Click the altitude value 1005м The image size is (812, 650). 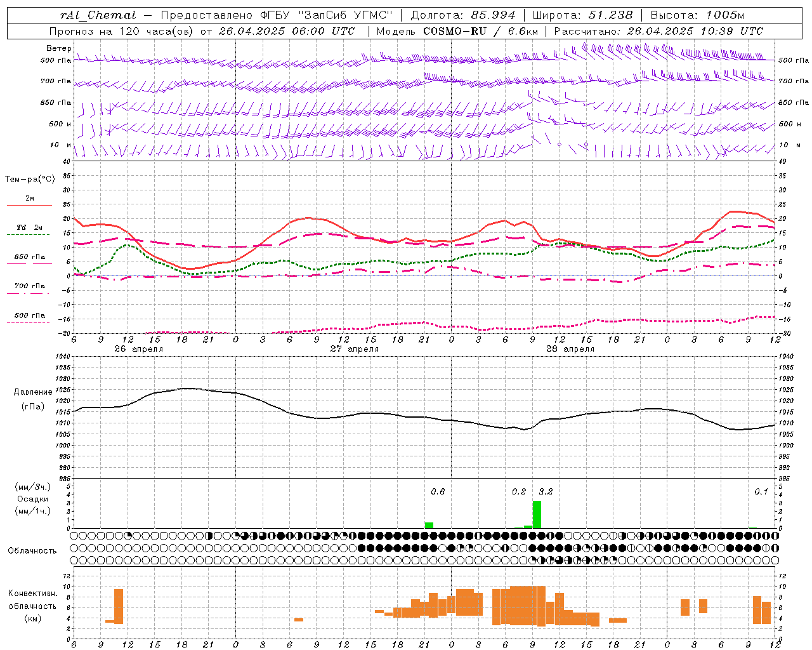click(x=725, y=15)
